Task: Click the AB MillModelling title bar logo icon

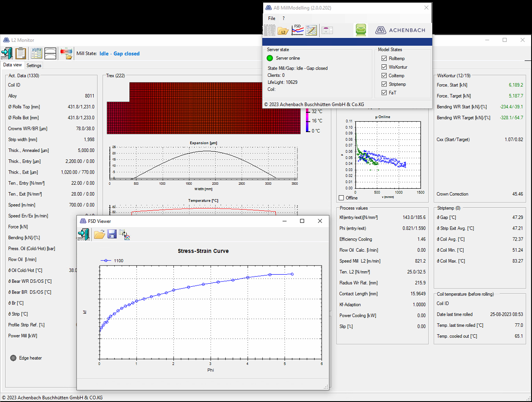Action: point(269,8)
